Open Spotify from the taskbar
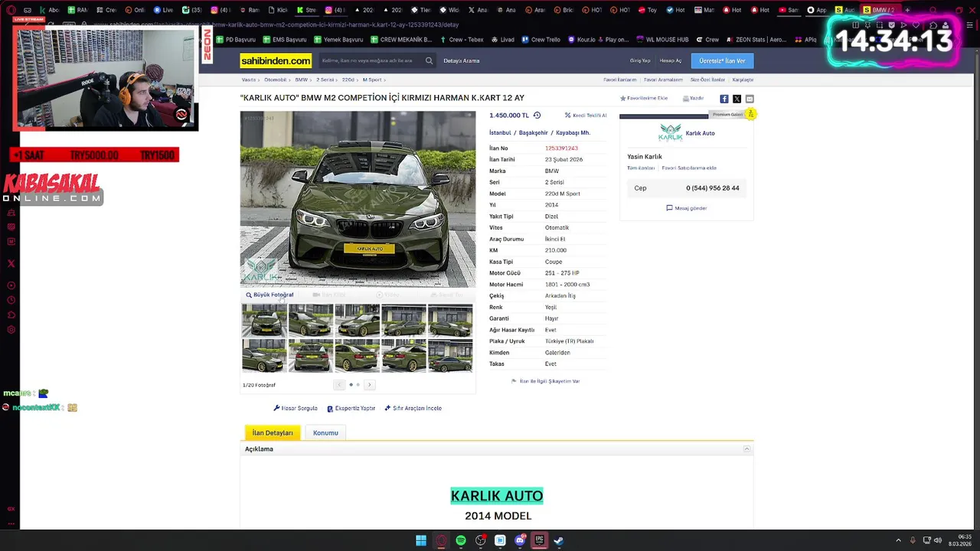Image resolution: width=980 pixels, height=551 pixels. click(x=461, y=540)
